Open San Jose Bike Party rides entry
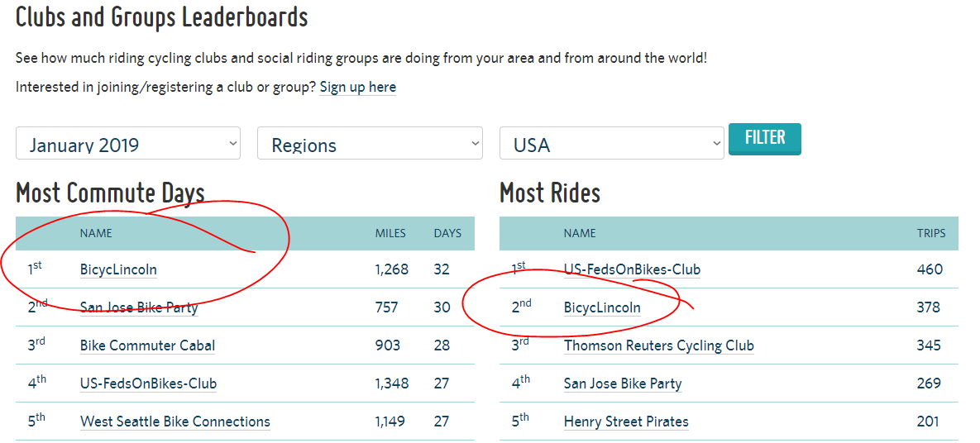The width and height of the screenshot is (980, 443). (623, 383)
